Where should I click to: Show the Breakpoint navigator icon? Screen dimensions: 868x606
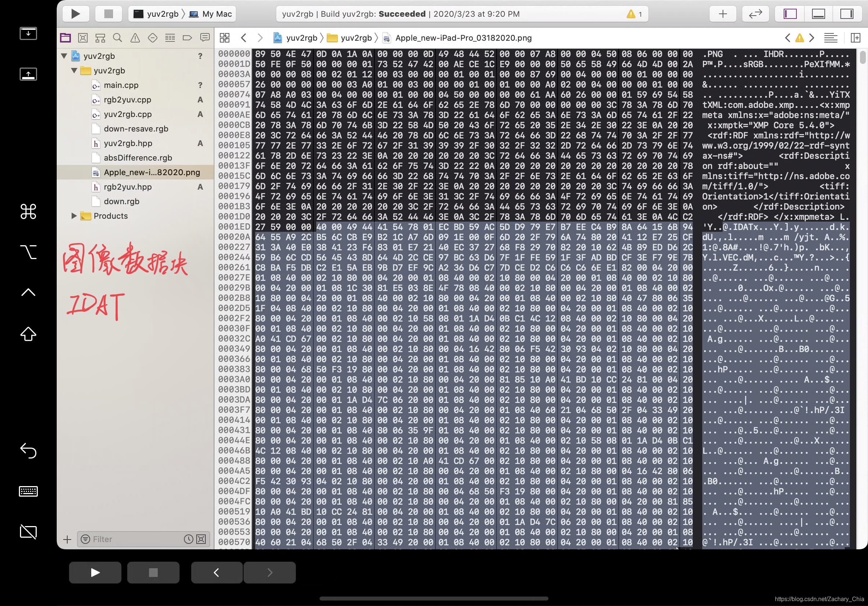(187, 38)
